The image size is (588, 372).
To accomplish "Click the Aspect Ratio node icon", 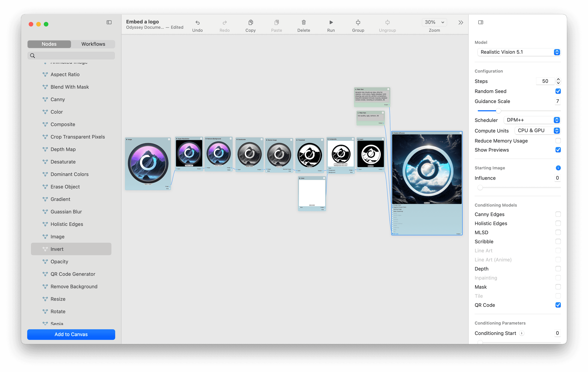I will (x=45, y=74).
